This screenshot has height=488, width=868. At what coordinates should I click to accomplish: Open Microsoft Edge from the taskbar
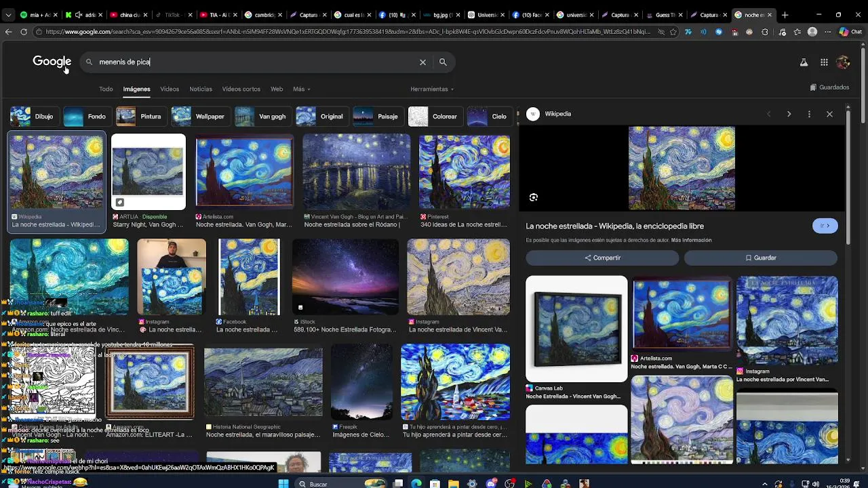coord(416,483)
